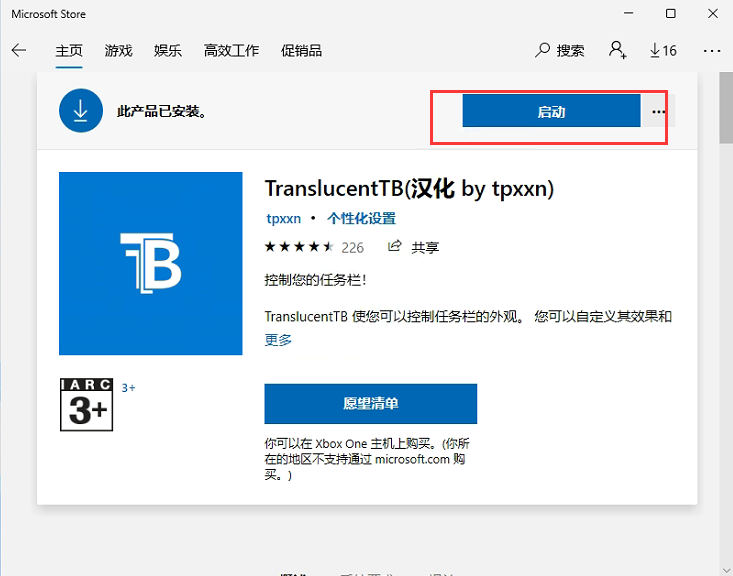733x576 pixels.
Task: Click the star rating with 226 reviews
Action: tap(314, 247)
